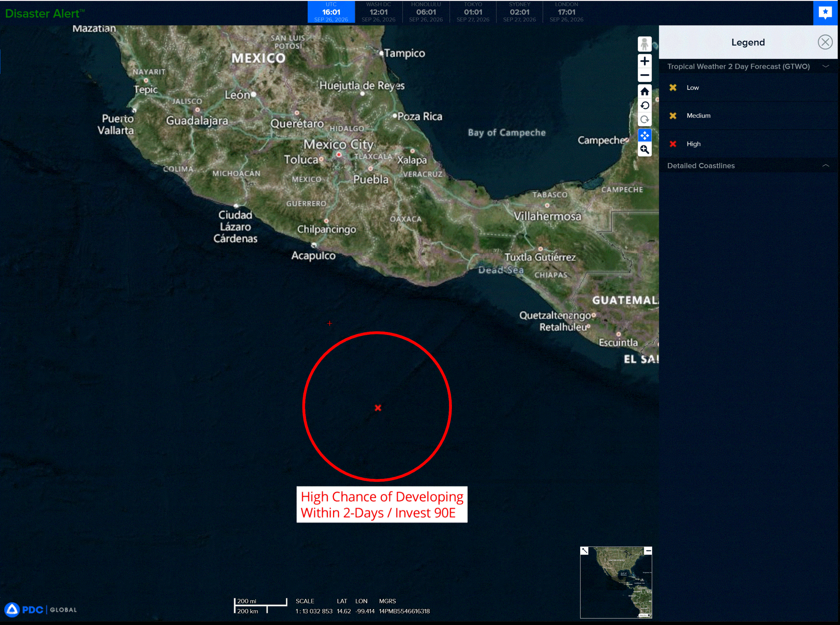Click overview map expand arrow corner

click(584, 551)
